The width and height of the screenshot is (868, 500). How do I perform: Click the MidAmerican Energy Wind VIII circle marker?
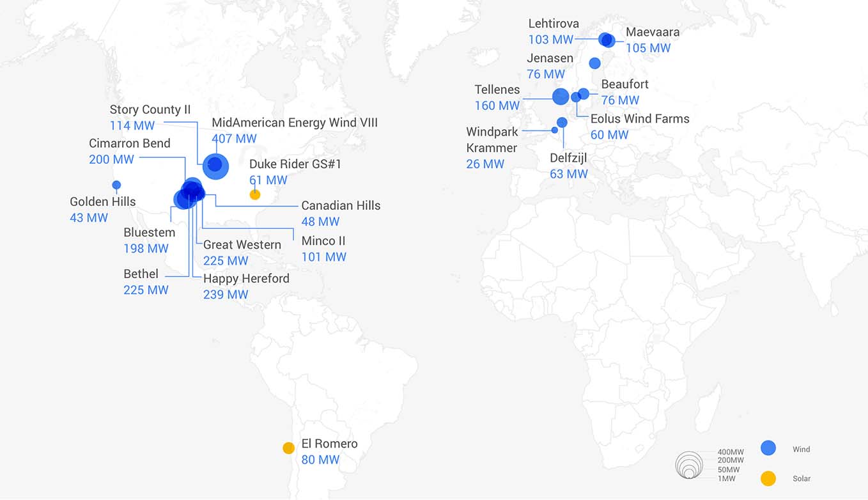(216, 166)
